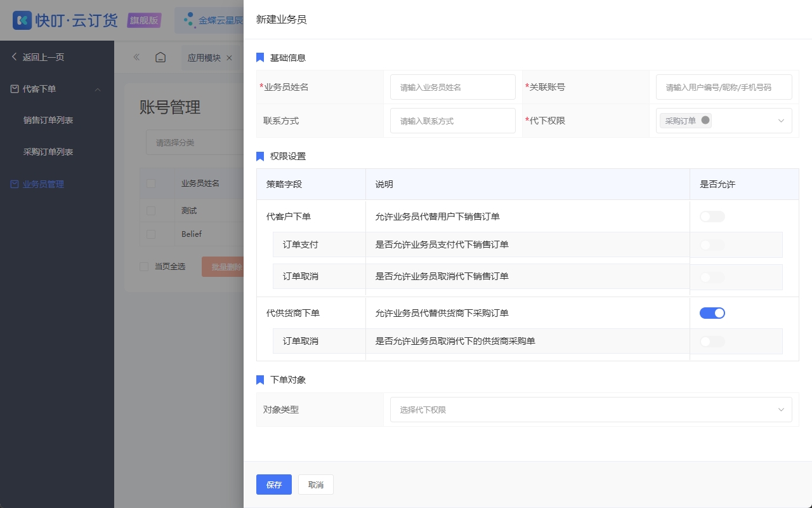Click 是否允许业务员支付代下销售订单 text
The width and height of the screenshot is (812, 508).
click(x=442, y=244)
